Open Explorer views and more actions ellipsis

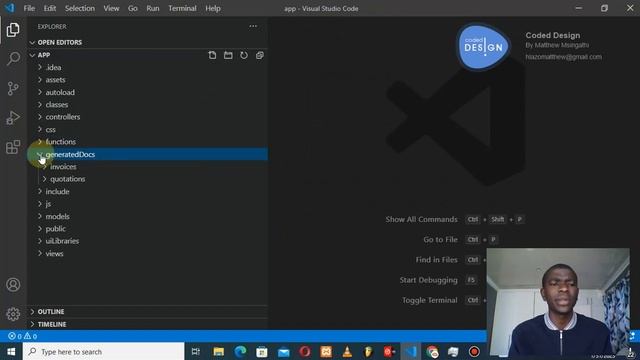pyautogui.click(x=253, y=26)
